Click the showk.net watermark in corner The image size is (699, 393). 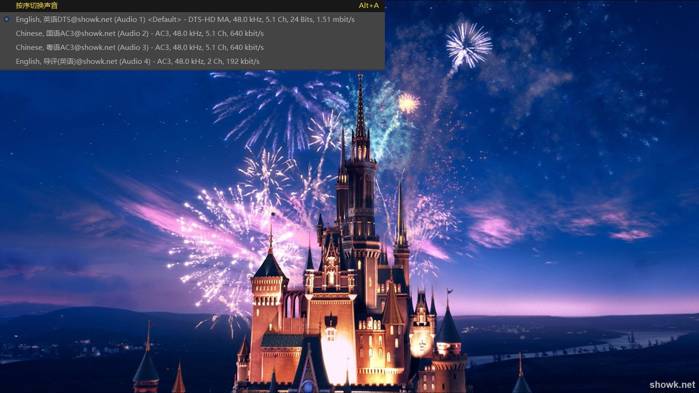(672, 385)
